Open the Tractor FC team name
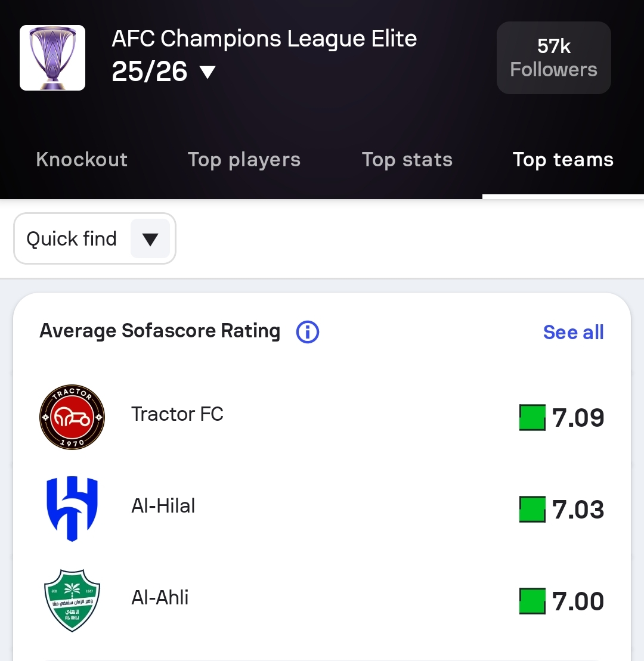Viewport: 644px width, 661px height. 177,414
